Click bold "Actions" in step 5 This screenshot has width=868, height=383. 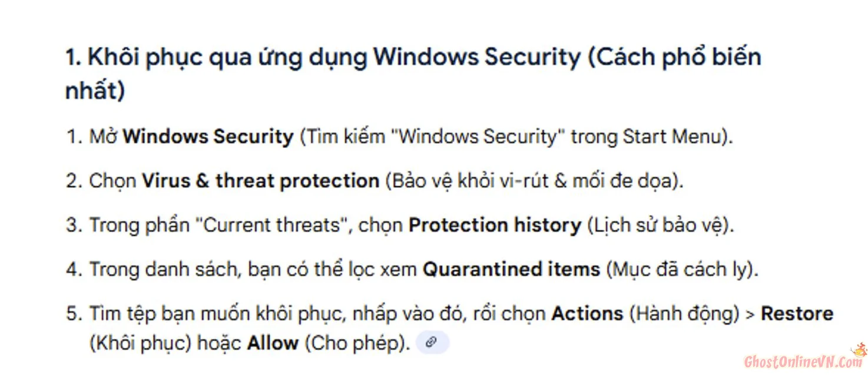[587, 313]
